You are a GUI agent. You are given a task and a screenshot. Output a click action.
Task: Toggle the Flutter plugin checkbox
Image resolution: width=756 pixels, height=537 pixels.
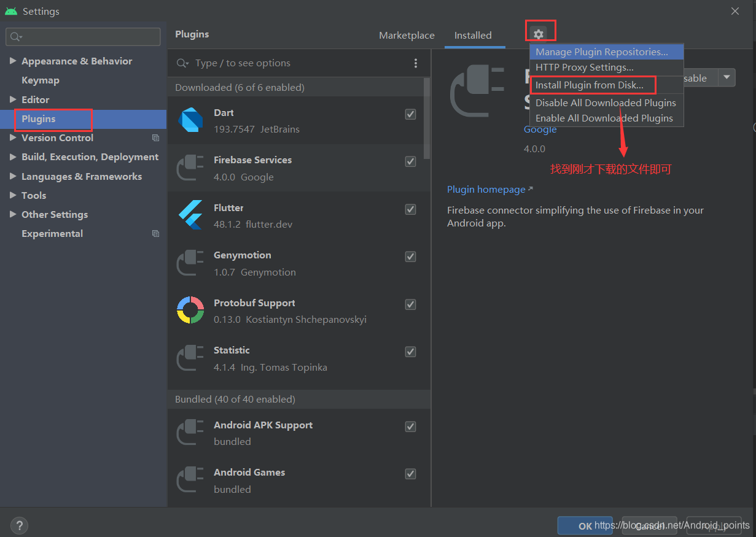410,209
